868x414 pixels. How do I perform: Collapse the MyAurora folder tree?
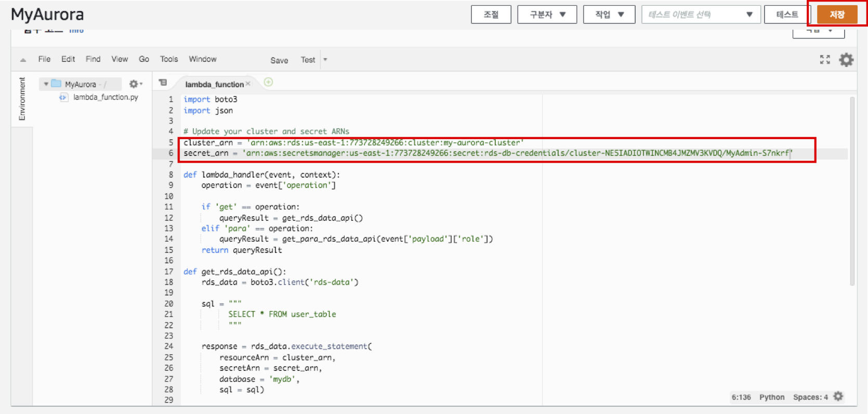click(x=46, y=84)
